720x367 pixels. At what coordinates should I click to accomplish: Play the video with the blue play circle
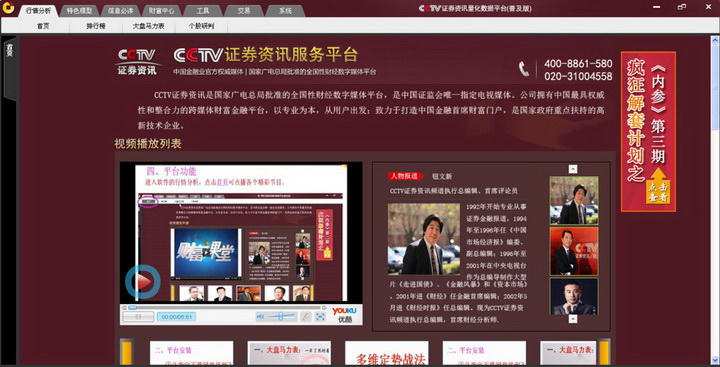click(143, 282)
